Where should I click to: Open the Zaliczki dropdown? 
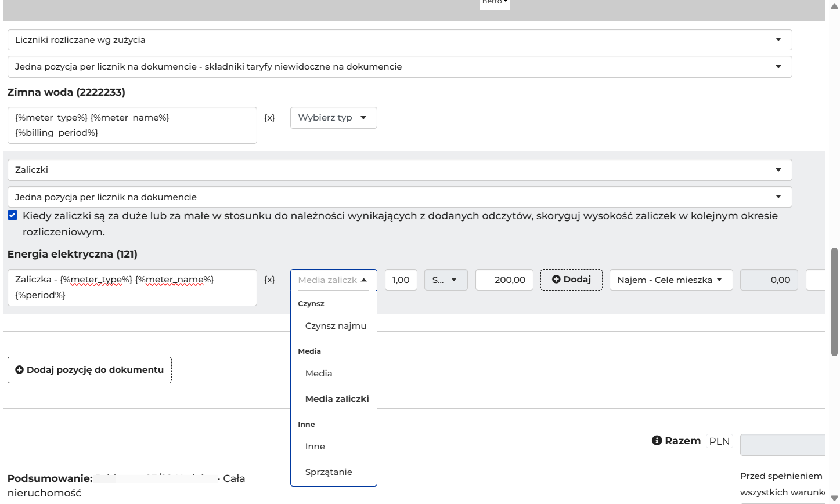[x=400, y=170]
